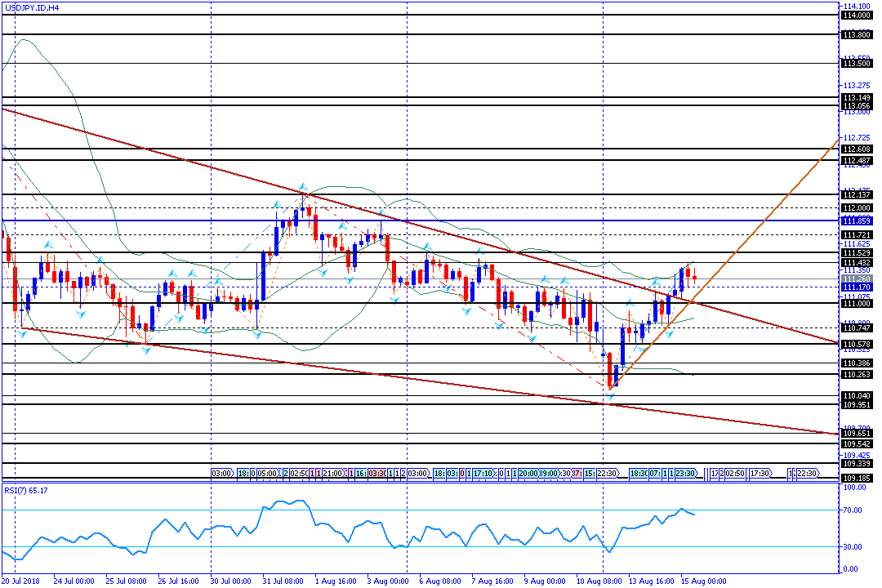
Task: Open the 21:00 event marker
Action: click(332, 473)
